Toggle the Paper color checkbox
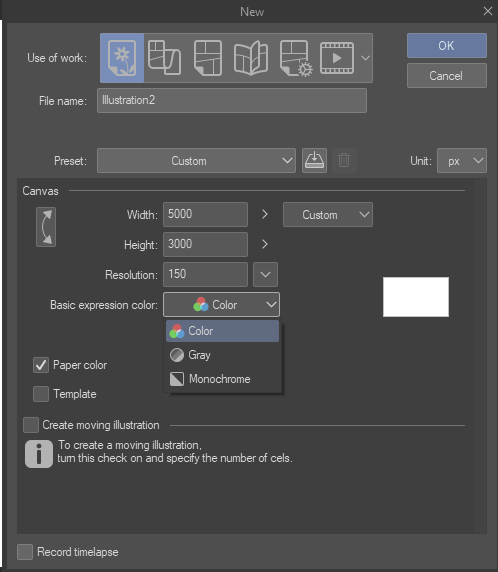498x572 pixels. pos(41,365)
